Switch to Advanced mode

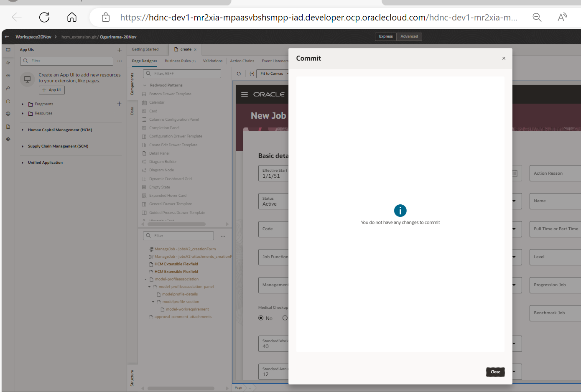pos(409,36)
